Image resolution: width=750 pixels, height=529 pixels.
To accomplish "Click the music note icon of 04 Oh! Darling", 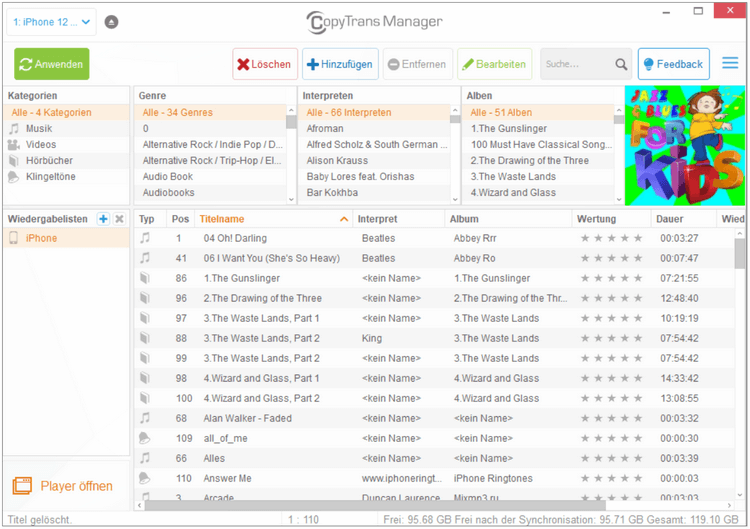I will click(x=145, y=238).
